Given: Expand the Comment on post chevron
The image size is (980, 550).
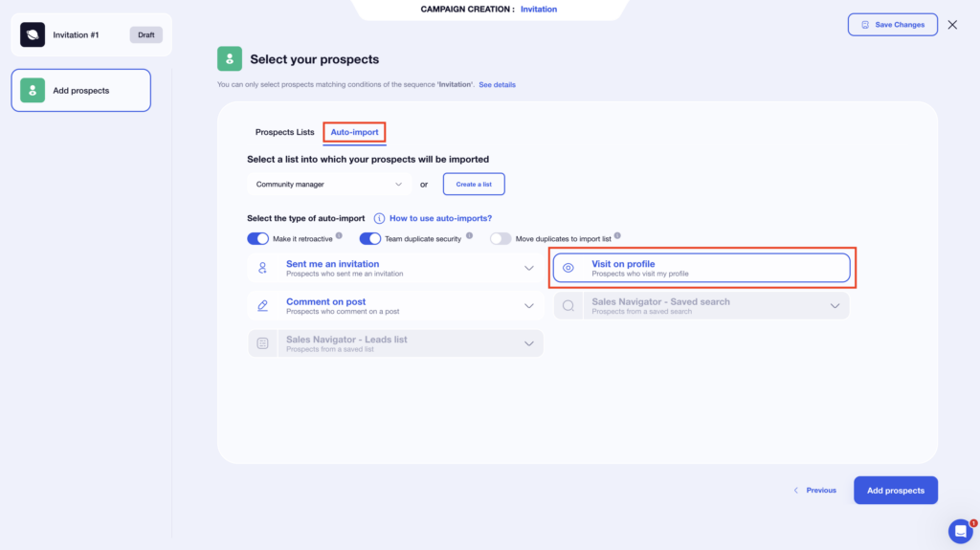Looking at the screenshot, I should coord(529,306).
